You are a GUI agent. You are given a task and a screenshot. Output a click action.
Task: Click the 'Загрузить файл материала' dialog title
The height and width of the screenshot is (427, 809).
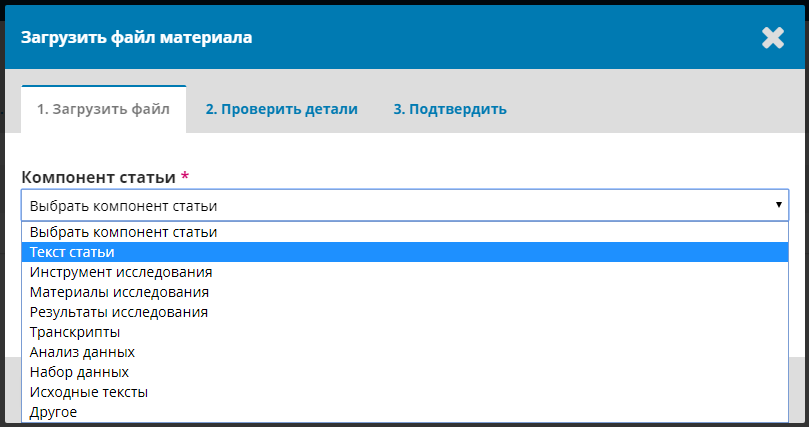point(137,38)
